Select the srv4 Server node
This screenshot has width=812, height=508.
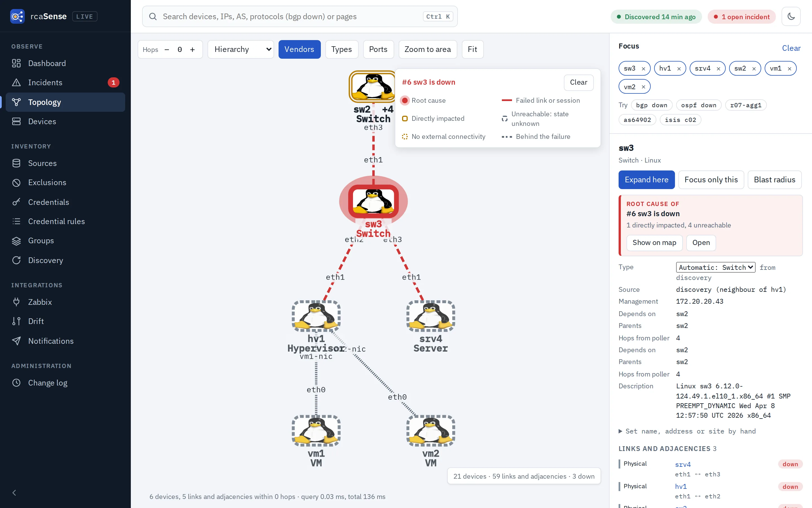click(x=431, y=316)
